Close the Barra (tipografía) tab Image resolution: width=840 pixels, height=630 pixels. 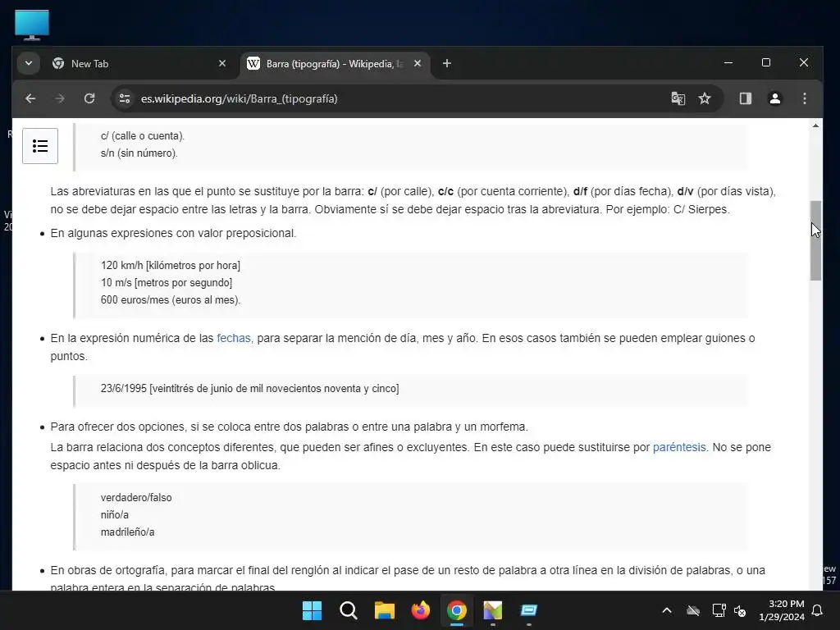pyautogui.click(x=418, y=64)
